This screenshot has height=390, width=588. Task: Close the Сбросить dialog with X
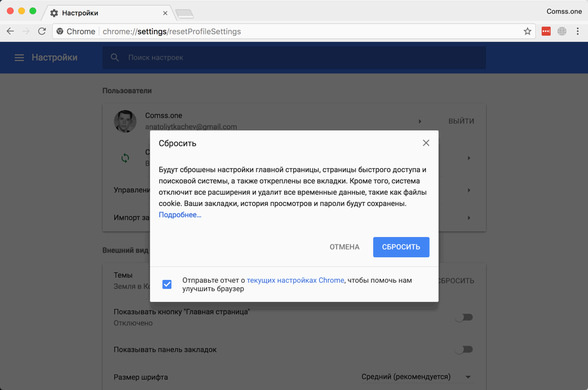426,143
